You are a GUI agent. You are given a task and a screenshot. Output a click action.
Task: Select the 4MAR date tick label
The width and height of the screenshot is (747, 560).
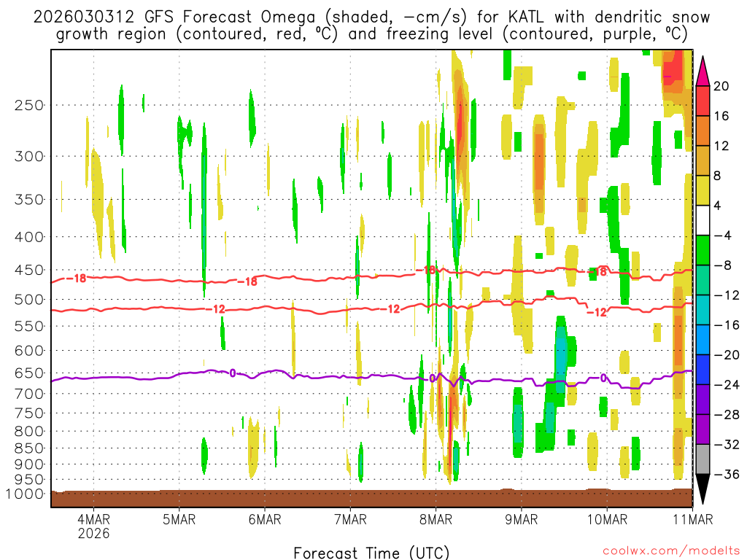click(94, 519)
